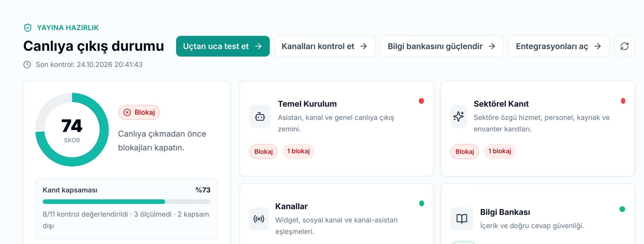
Task: Open the Temel Kurulum card title
Action: point(307,104)
